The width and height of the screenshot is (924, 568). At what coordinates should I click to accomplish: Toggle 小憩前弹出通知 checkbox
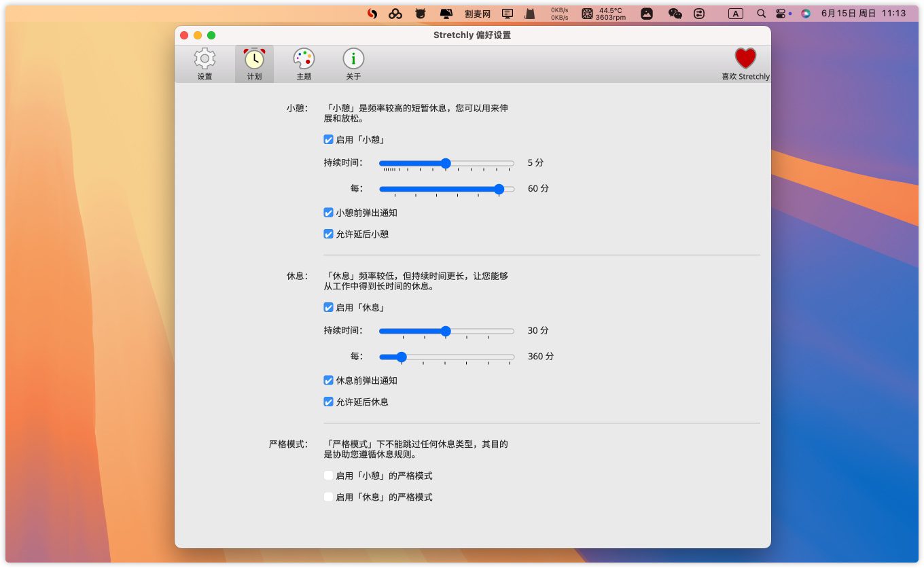coord(329,213)
